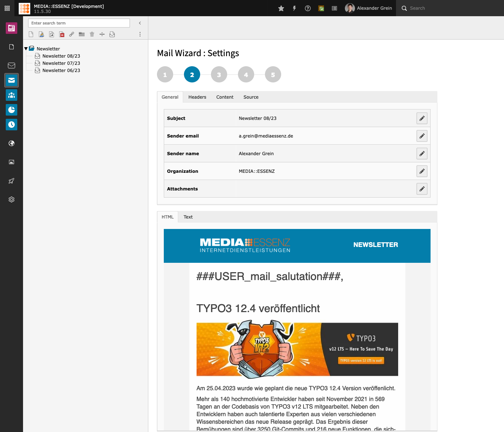504x432 pixels.
Task: Click the Newsletter 08/23 subject value
Action: pyautogui.click(x=257, y=118)
